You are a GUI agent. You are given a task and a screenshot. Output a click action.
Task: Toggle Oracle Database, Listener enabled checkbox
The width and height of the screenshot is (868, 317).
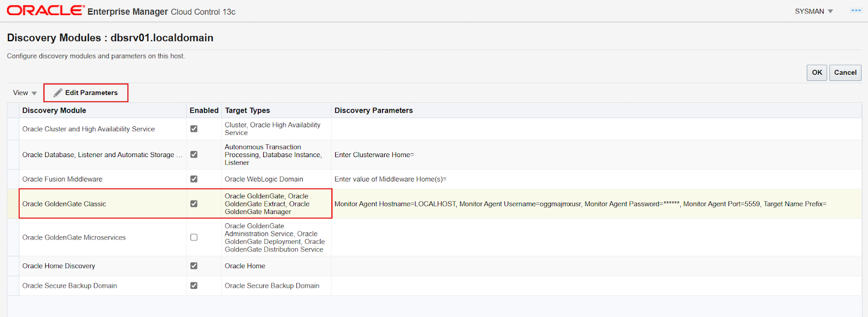(x=194, y=154)
